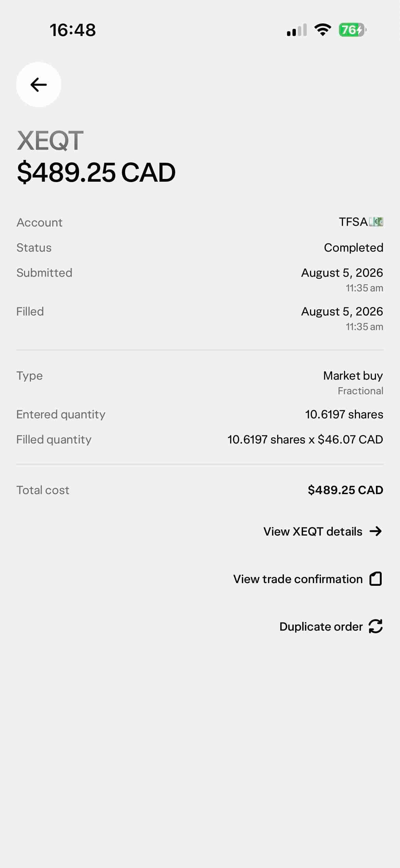
Task: Tap the XEQT ticker heading
Action: (50, 141)
